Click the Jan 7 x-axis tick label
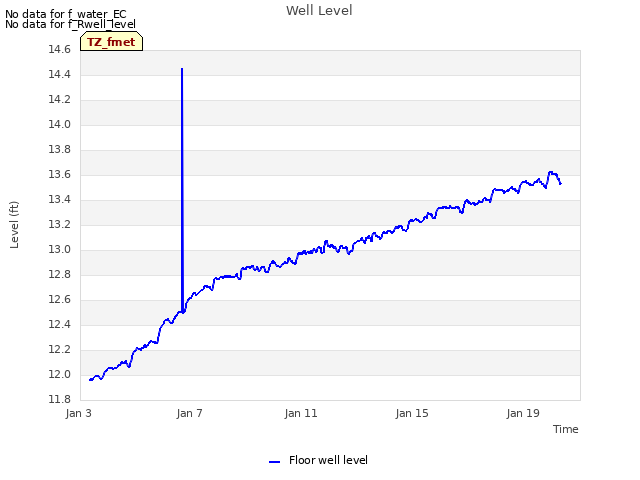 [189, 413]
